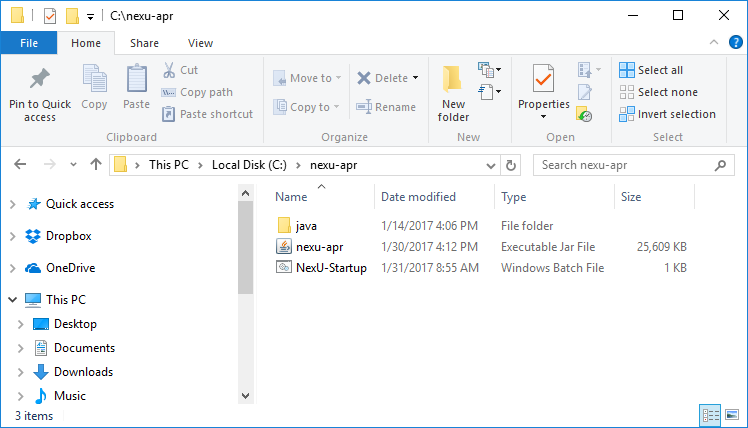Click Invert selection in the ribbon
748x428 pixels.
(666, 114)
